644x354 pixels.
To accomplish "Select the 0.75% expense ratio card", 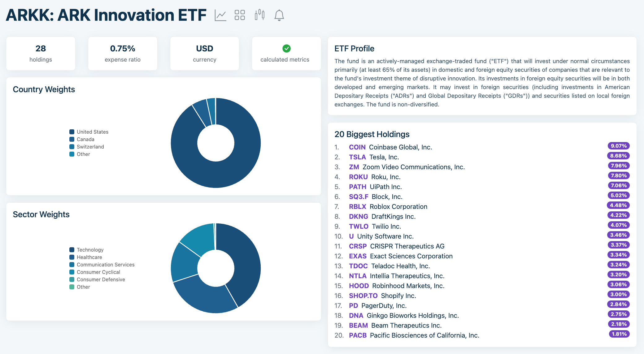I will coord(123,53).
